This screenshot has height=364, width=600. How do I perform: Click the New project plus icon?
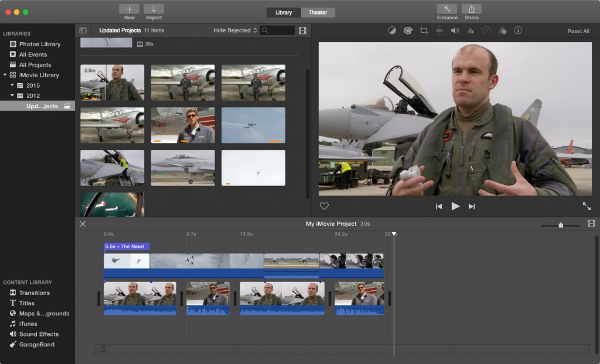click(x=129, y=9)
